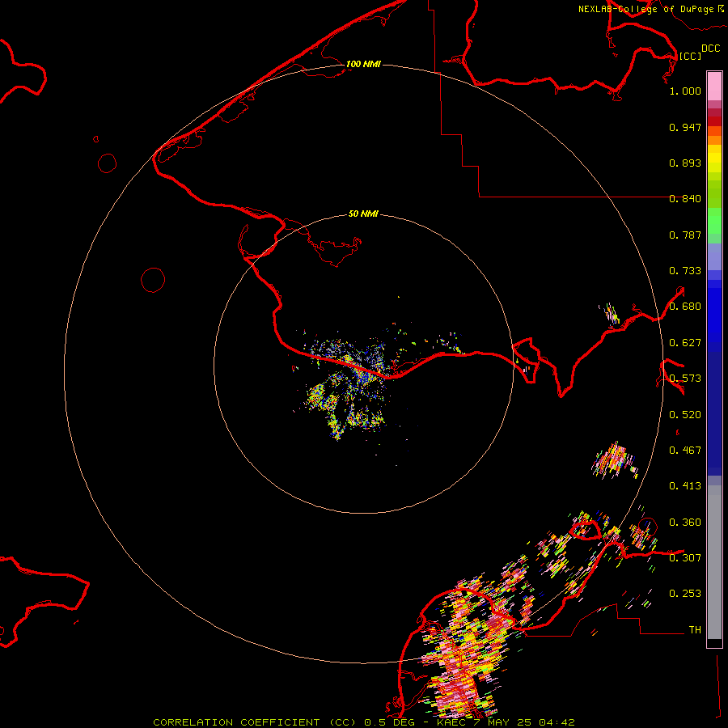728x728 pixels.
Task: Click the DCC label above the color scale
Action: point(711,49)
